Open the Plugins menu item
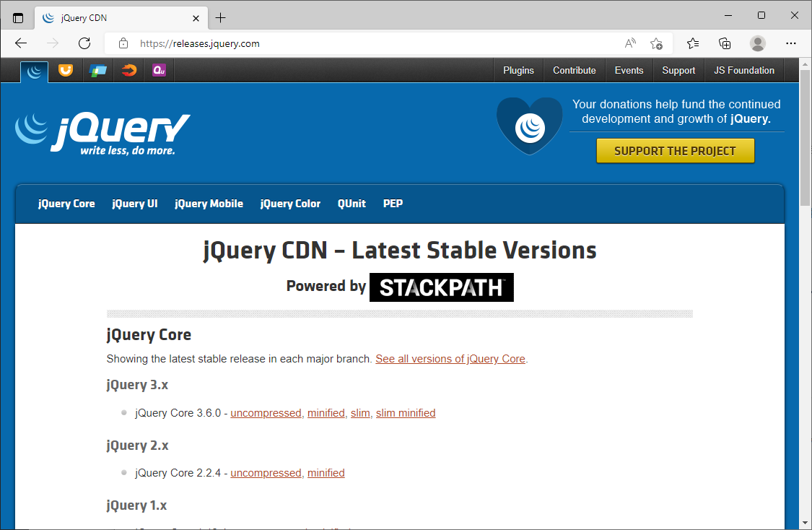The width and height of the screenshot is (812, 530). tap(518, 71)
